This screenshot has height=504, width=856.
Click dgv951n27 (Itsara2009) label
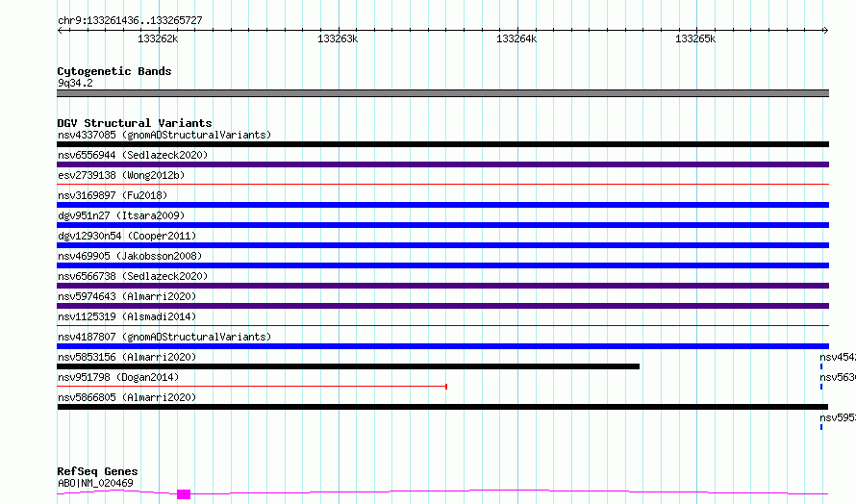point(121,215)
